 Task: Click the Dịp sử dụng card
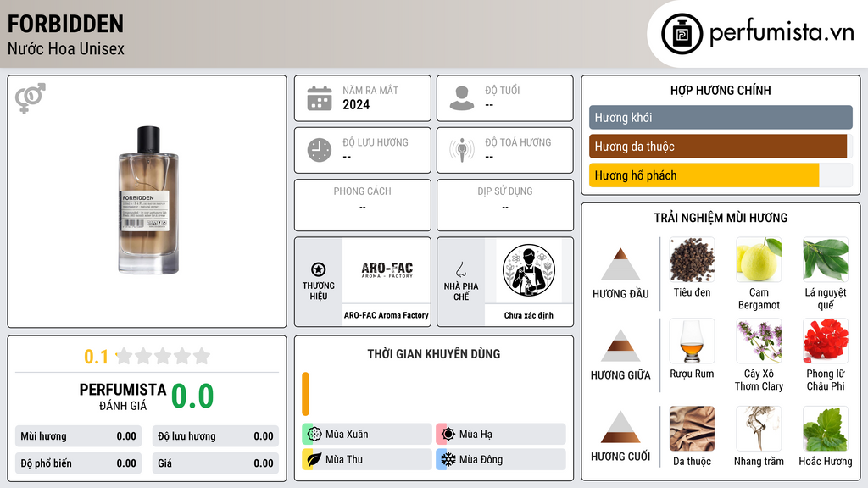point(505,205)
